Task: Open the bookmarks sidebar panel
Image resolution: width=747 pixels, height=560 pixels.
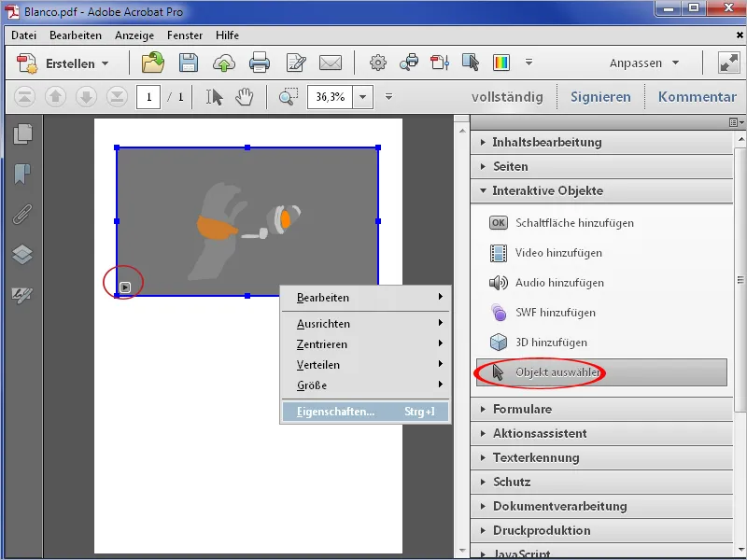Action: click(22, 174)
